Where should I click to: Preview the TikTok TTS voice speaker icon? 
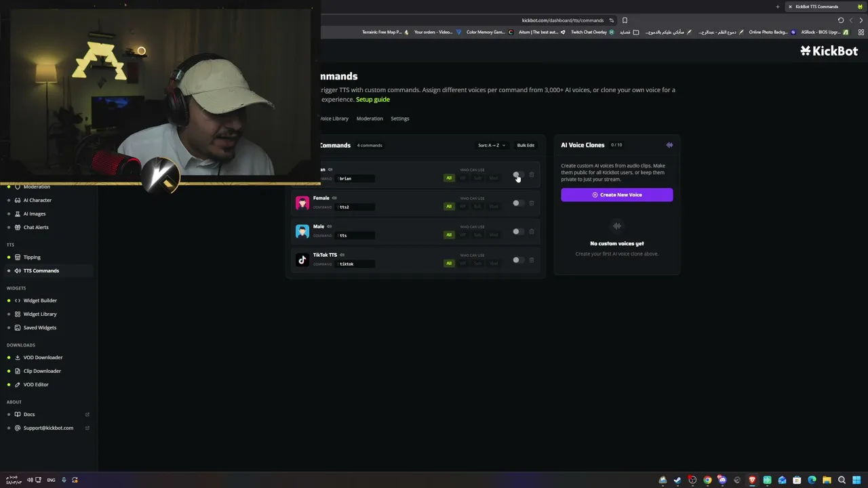click(342, 255)
